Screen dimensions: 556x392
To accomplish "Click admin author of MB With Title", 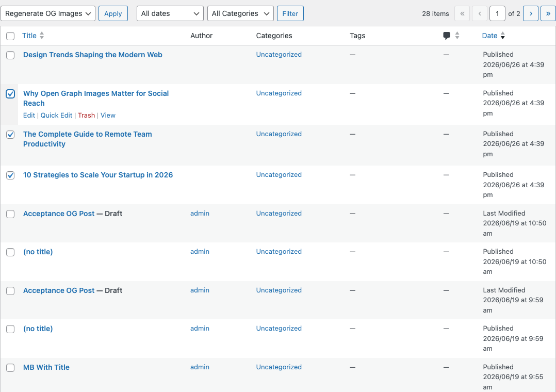I will 200,367.
